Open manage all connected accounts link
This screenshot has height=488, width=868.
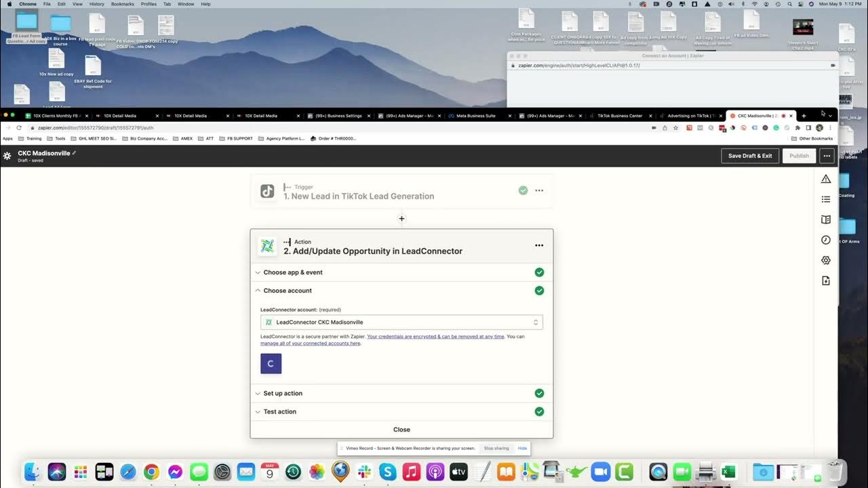311,343
